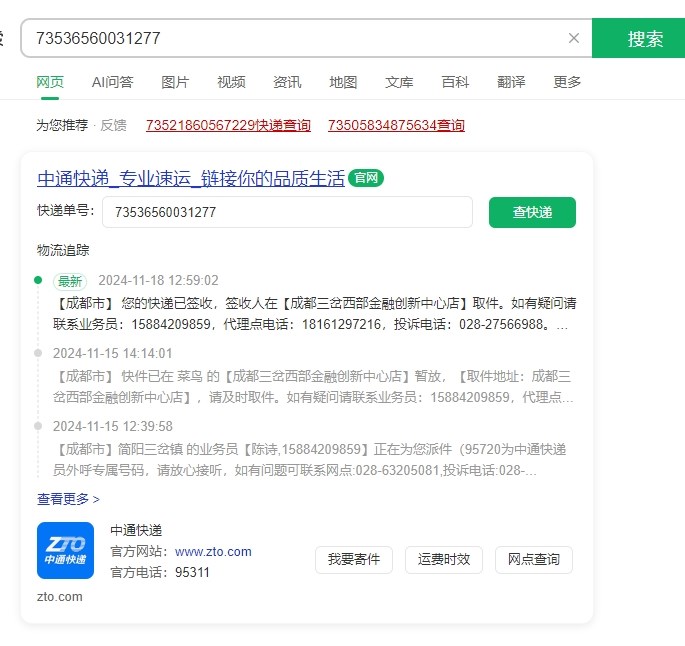Viewport: 685px width, 646px height.
Task: Click the 快件已在 菜鸟 tracking text
Action: [x=313, y=387]
